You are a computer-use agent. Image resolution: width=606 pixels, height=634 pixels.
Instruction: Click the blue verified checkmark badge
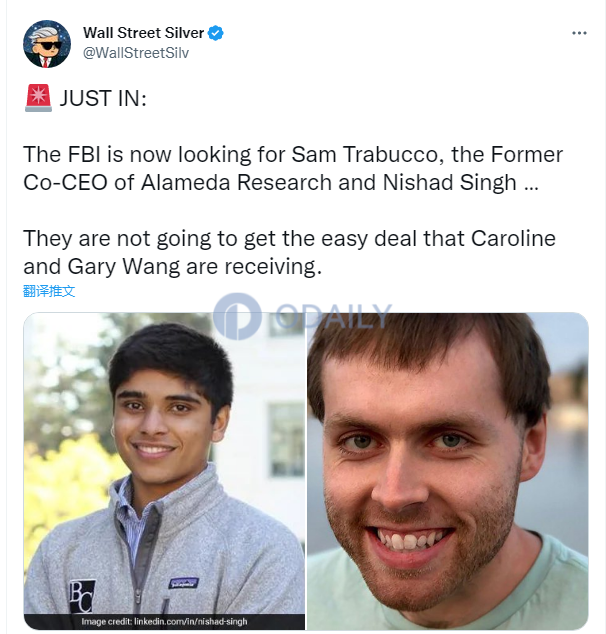pyautogui.click(x=215, y=33)
